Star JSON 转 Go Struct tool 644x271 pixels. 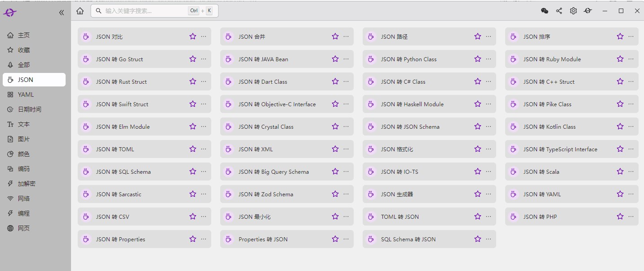pos(193,59)
